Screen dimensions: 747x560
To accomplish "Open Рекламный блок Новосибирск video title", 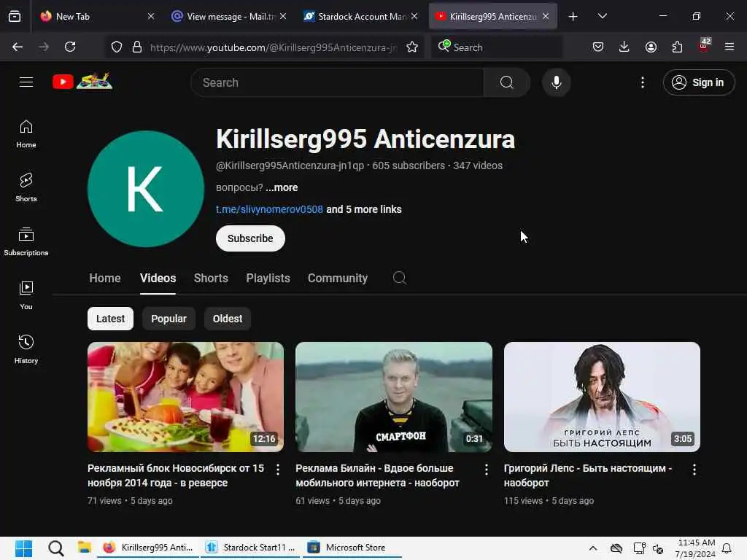I will [x=176, y=475].
